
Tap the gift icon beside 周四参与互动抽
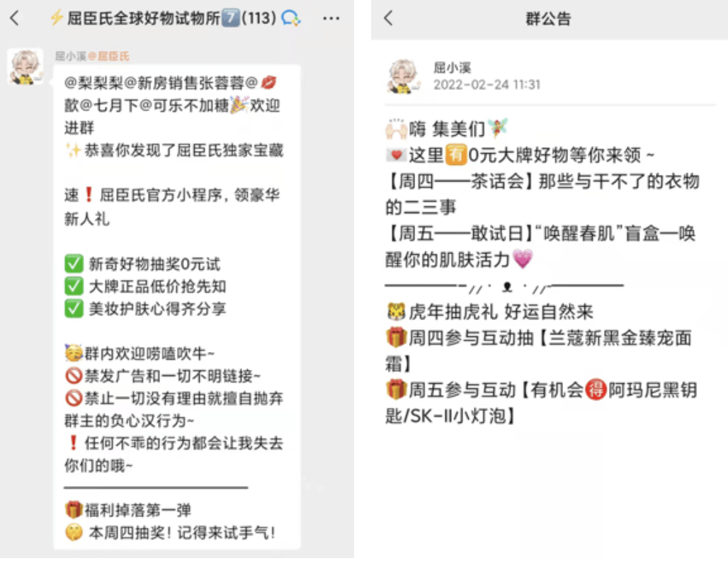coord(396,338)
